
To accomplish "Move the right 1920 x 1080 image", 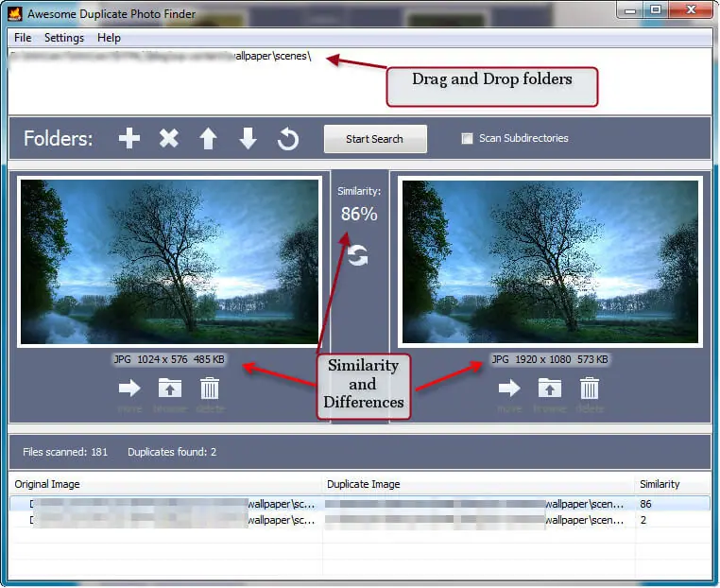I will [x=509, y=389].
